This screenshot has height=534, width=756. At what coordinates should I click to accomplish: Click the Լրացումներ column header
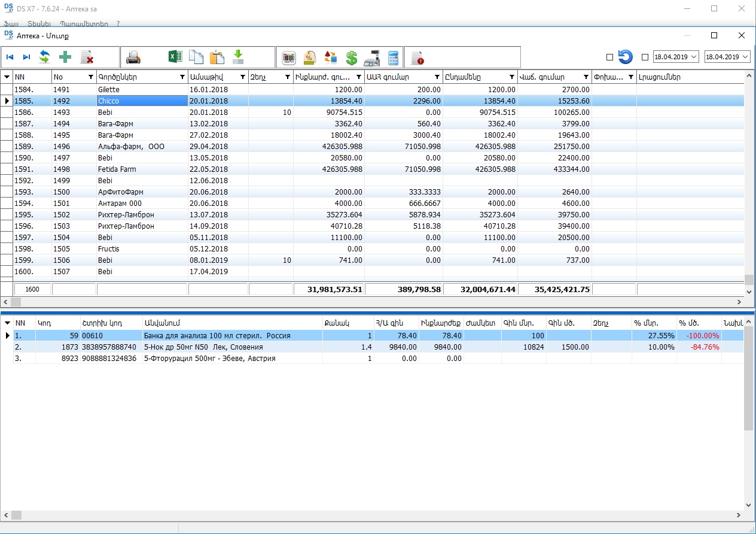(690, 77)
